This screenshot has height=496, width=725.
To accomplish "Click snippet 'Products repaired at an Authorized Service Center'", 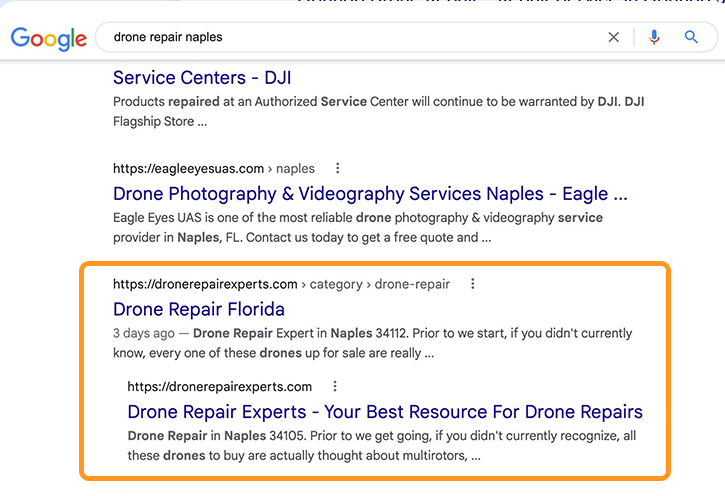I will (x=378, y=111).
